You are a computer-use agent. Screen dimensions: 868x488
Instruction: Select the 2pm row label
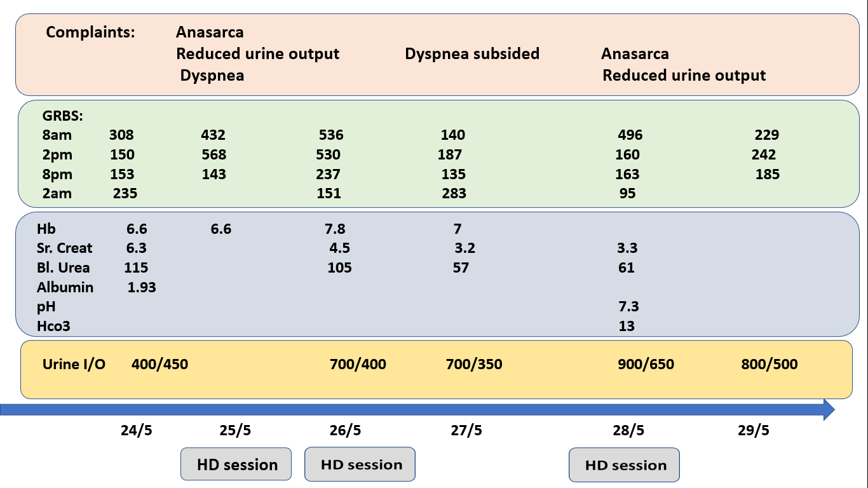[57, 155]
